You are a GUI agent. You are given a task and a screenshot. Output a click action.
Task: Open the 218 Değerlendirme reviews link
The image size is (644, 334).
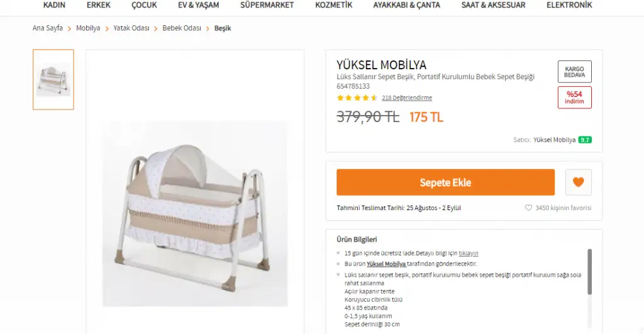[407, 97]
